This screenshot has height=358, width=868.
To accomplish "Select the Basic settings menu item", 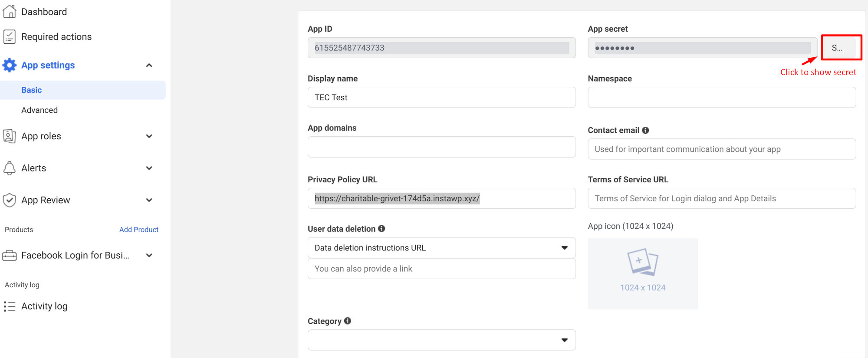I will 32,90.
